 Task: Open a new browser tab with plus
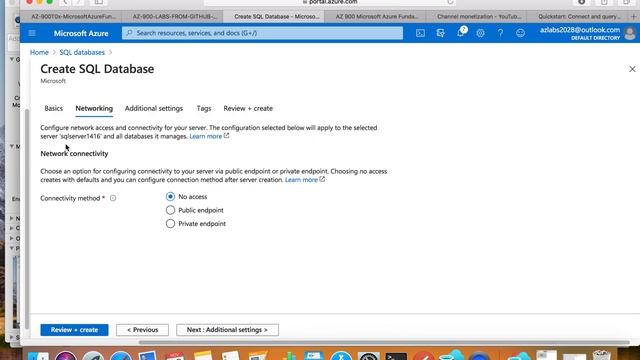click(x=633, y=17)
